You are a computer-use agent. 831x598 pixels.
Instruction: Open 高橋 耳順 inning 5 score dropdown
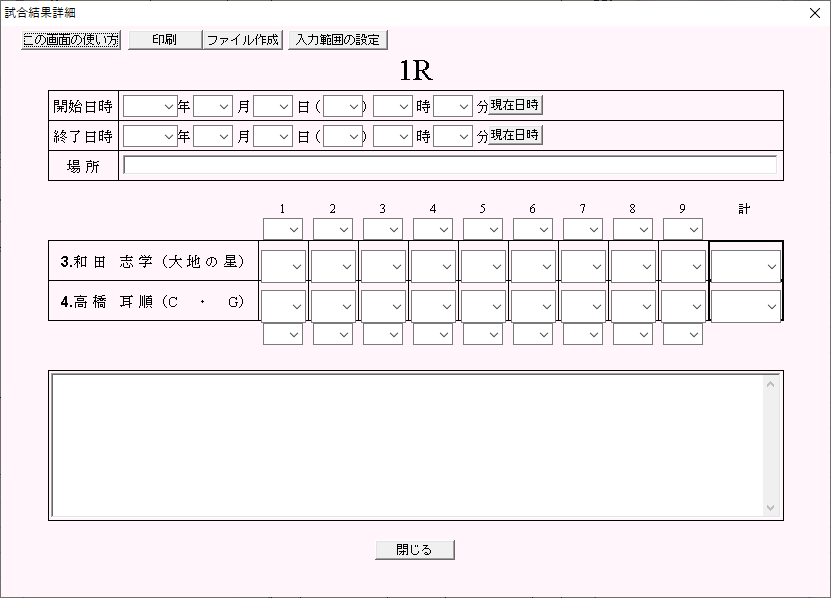point(483,306)
